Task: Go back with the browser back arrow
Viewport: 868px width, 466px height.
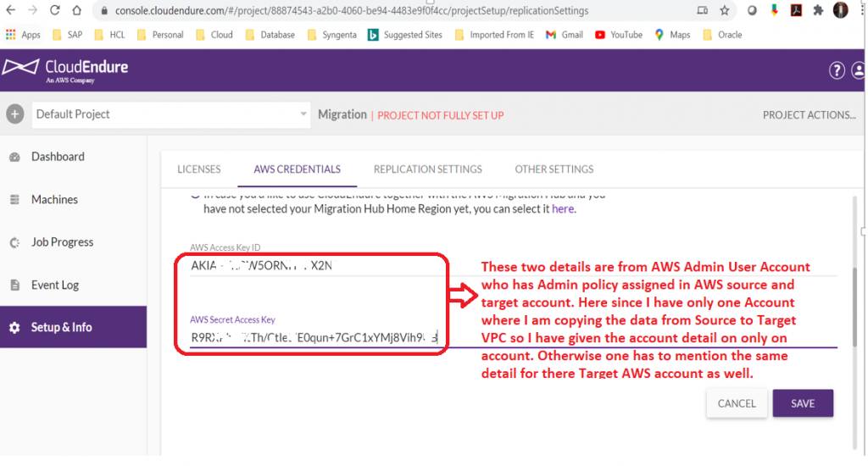Action: coord(10,10)
